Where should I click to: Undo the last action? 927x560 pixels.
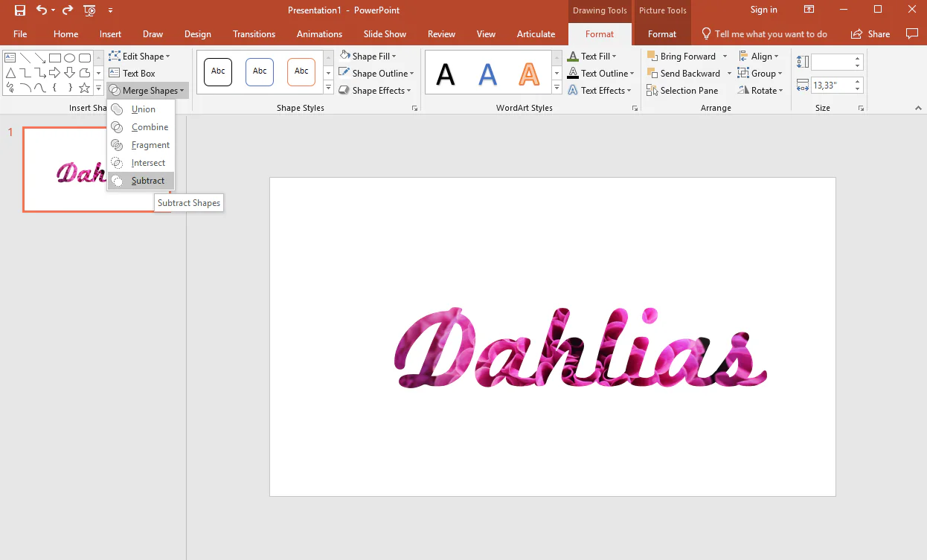(x=42, y=10)
